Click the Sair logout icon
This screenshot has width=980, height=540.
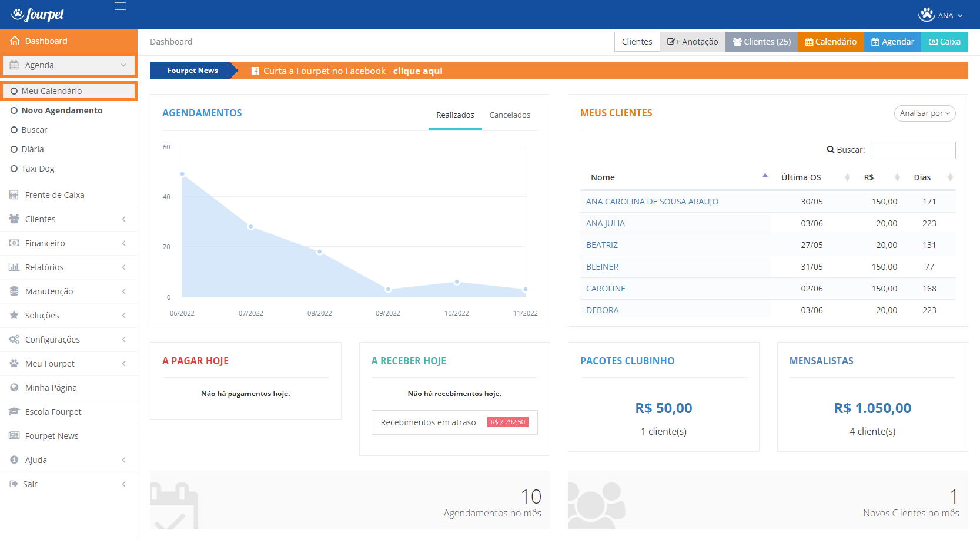[x=14, y=484]
